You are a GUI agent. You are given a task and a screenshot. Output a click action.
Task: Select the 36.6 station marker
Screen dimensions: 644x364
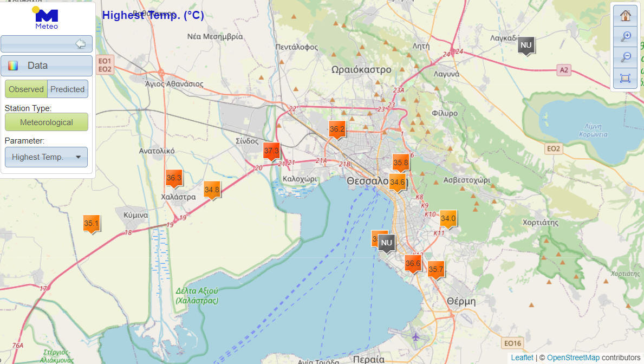[x=413, y=264]
